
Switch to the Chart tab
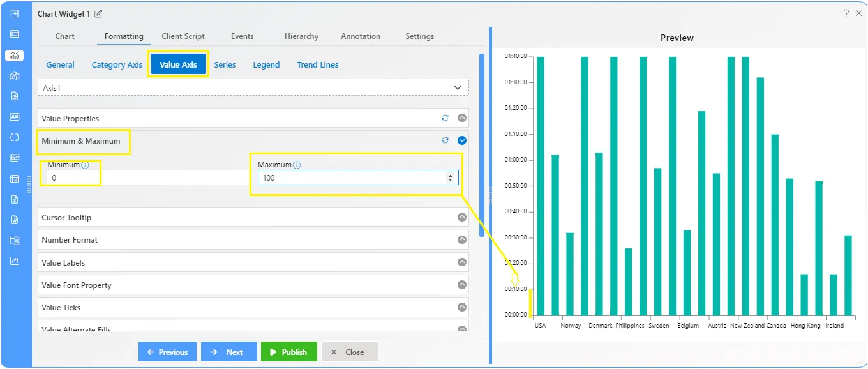click(64, 36)
